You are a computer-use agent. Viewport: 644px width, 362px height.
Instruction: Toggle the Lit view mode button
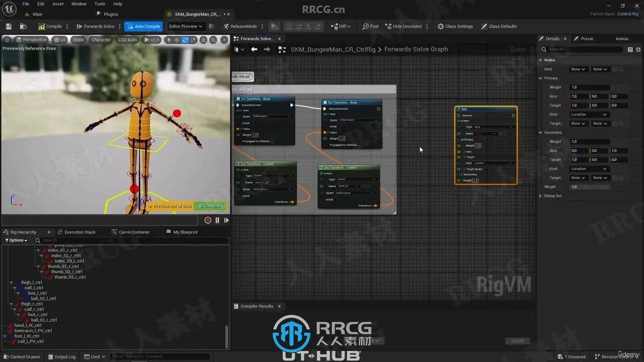(60, 40)
